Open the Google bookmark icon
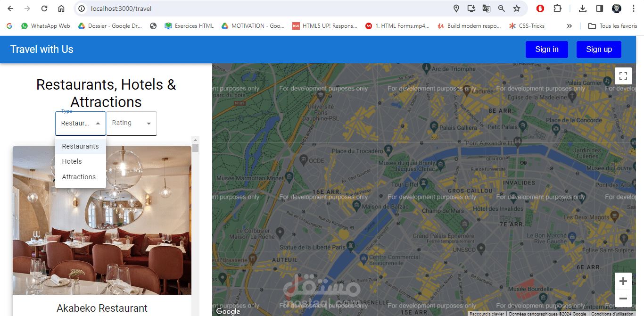Image resolution: width=644 pixels, height=316 pixels. 9,26
